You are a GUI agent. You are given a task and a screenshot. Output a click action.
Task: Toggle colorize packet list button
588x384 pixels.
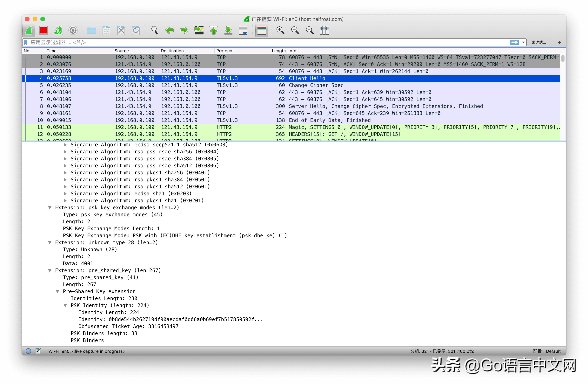(262, 30)
